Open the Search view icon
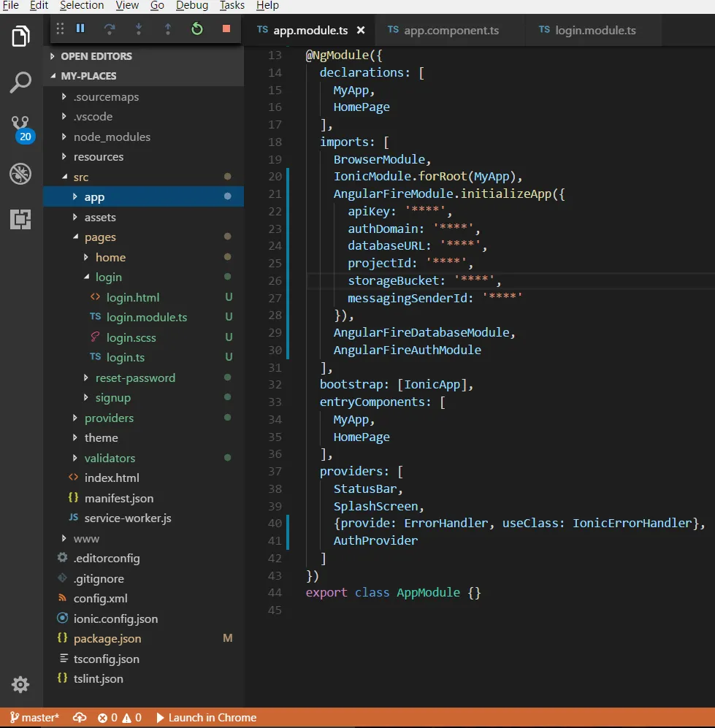 pos(20,83)
